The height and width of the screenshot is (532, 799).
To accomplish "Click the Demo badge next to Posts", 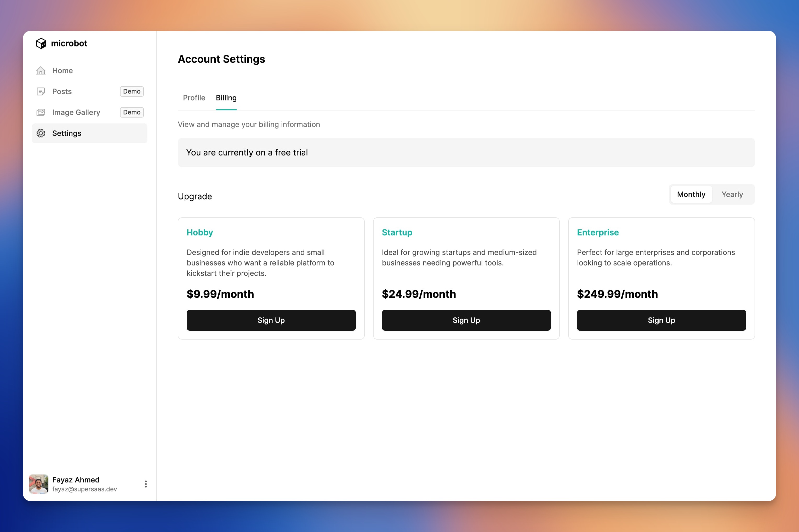I will (x=132, y=91).
